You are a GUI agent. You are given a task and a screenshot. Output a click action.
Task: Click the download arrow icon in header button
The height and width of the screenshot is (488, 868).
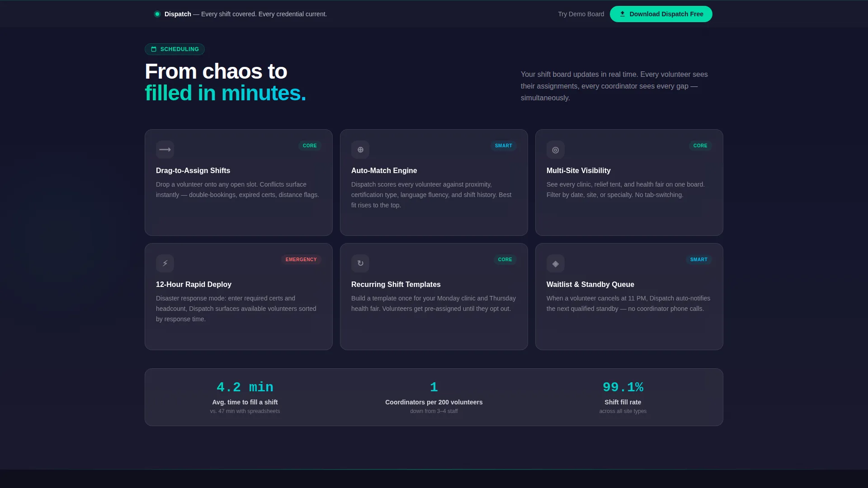pos(623,14)
